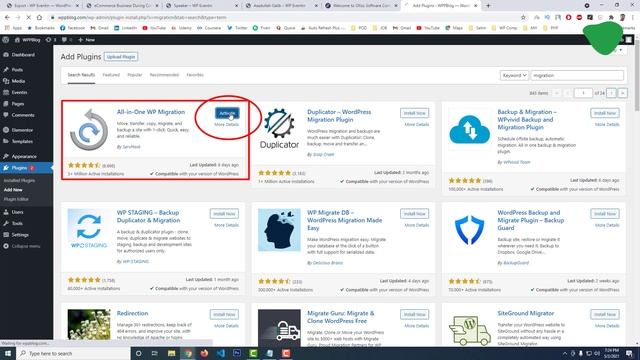Click the browser stop loading icon

tap(28, 18)
